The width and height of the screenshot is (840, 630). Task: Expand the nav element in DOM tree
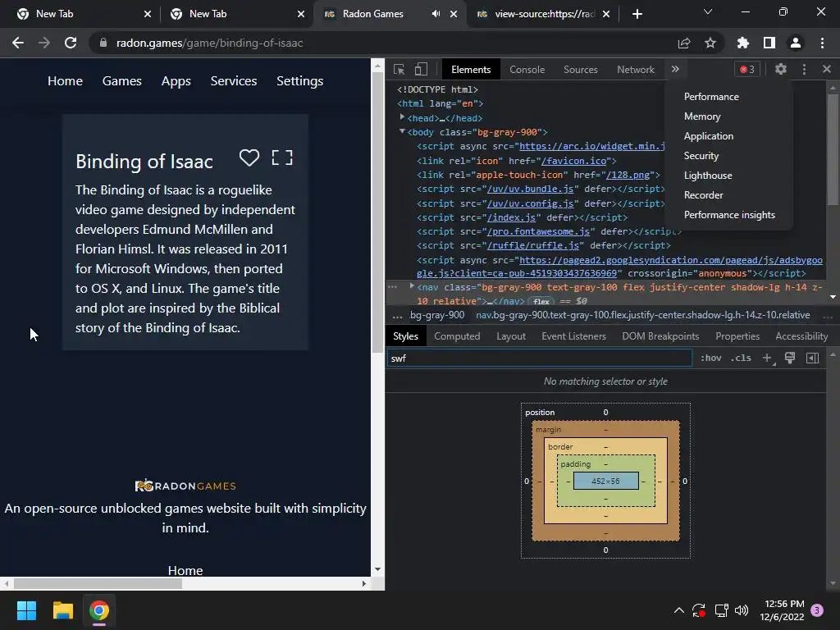click(x=412, y=286)
